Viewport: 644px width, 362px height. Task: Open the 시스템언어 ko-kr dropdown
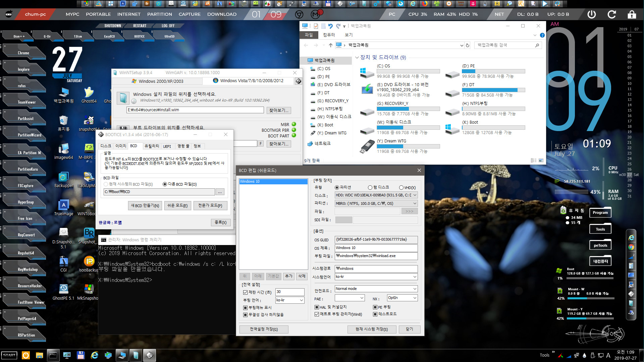376,277
